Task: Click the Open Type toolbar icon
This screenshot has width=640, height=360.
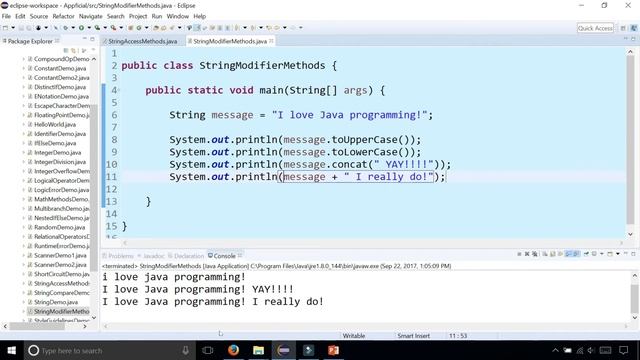Action: (156, 28)
